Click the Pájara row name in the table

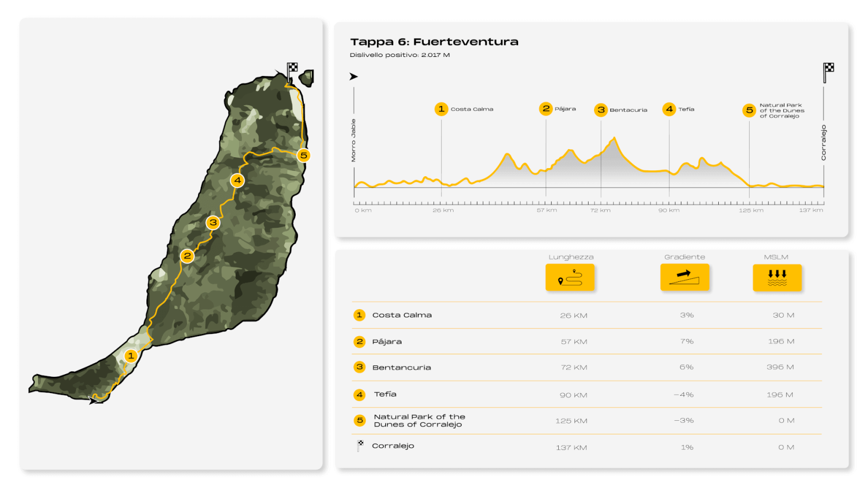coord(387,342)
